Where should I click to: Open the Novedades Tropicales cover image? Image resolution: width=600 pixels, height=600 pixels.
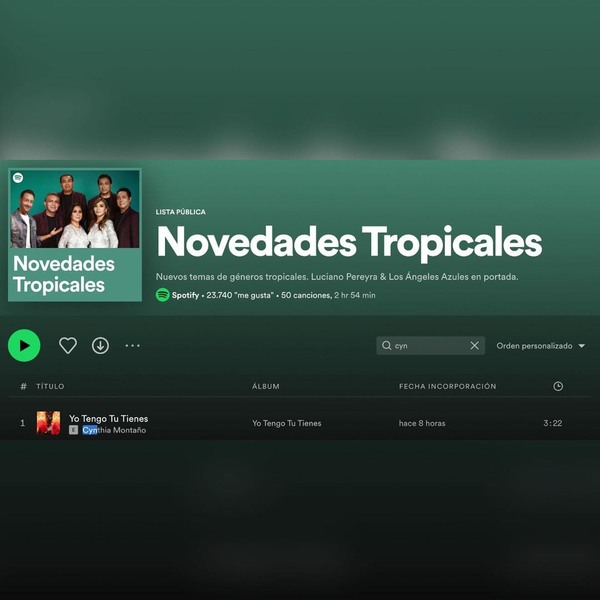click(75, 235)
